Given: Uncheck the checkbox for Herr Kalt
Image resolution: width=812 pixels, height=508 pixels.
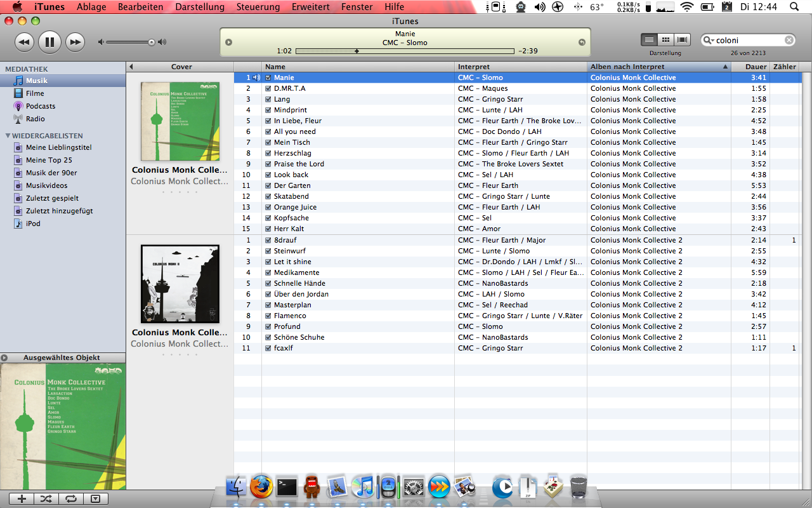Looking at the screenshot, I should (x=268, y=229).
